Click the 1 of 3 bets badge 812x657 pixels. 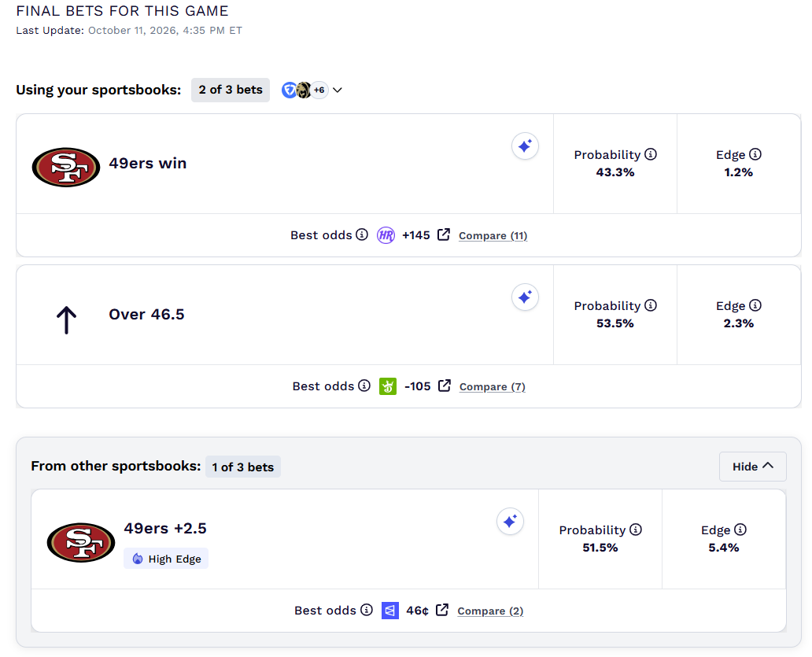point(243,467)
